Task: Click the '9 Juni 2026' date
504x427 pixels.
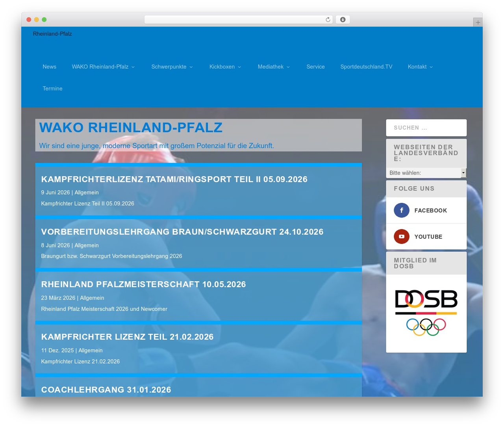Action: point(56,193)
